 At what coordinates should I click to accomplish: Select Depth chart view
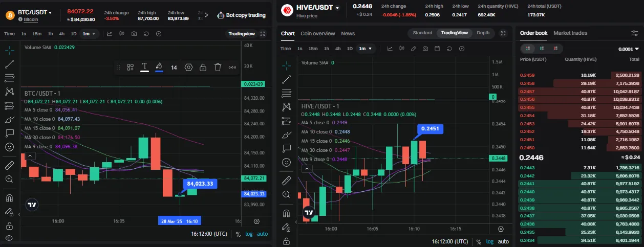tap(483, 33)
